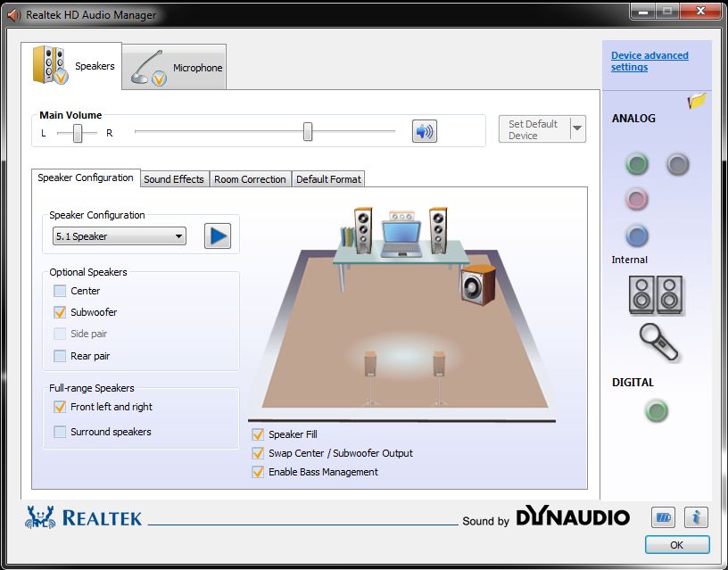Expand the Set Default Device arrow
The image size is (728, 570).
(577, 129)
